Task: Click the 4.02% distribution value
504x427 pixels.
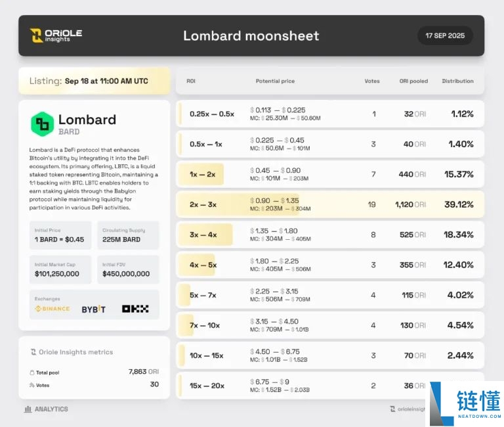Action: (460, 296)
